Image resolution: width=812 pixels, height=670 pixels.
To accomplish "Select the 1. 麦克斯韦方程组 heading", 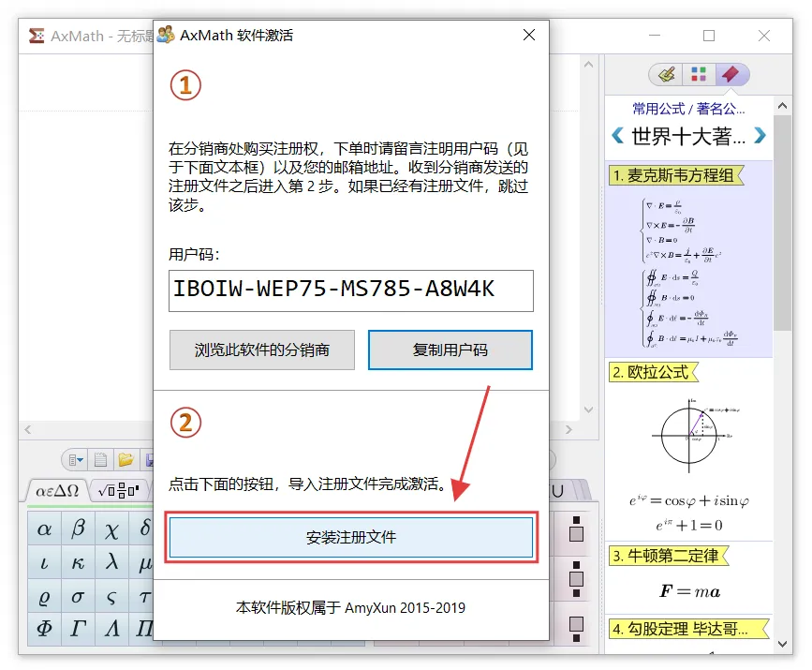I will (676, 175).
